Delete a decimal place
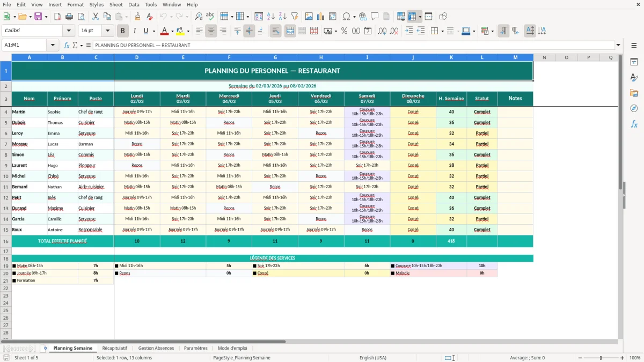Image resolution: width=644 pixels, height=362 pixels. coord(394,31)
